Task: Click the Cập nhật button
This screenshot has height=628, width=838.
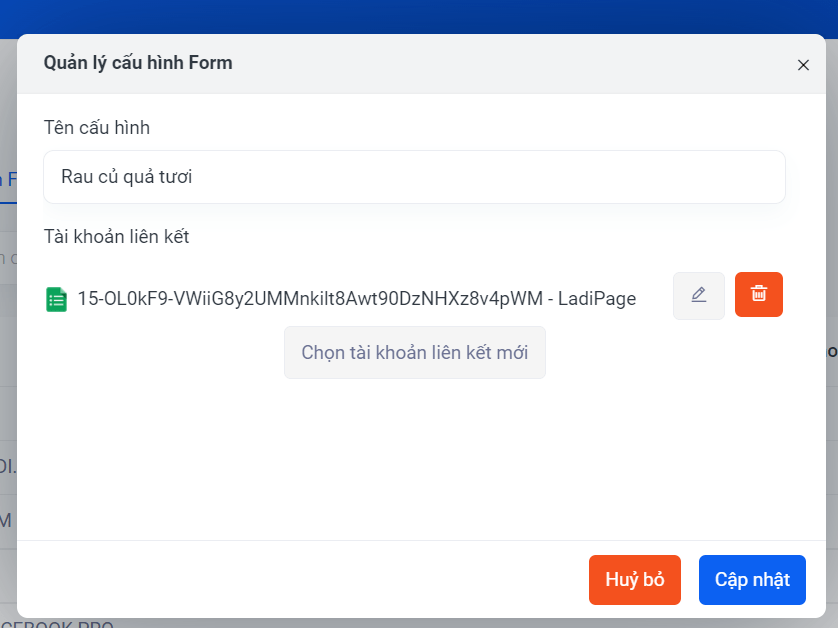Action: point(752,580)
